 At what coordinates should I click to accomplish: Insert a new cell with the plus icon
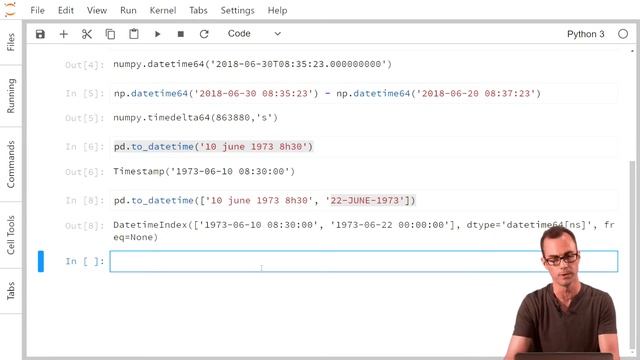tap(64, 34)
